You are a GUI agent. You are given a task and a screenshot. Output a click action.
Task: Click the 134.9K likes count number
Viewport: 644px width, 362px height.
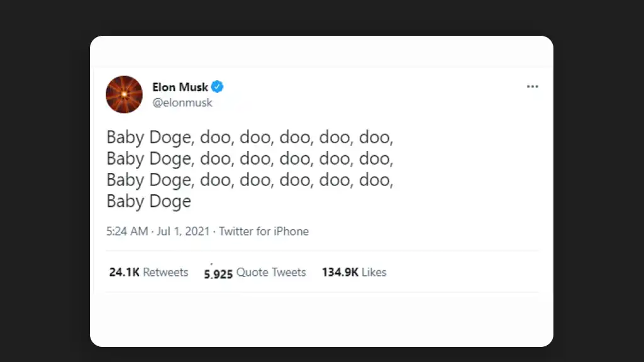tap(340, 272)
